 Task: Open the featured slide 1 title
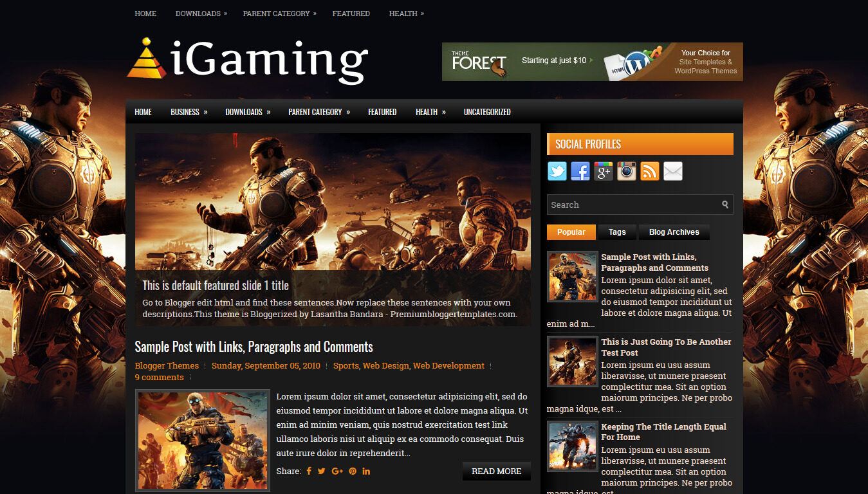point(216,286)
